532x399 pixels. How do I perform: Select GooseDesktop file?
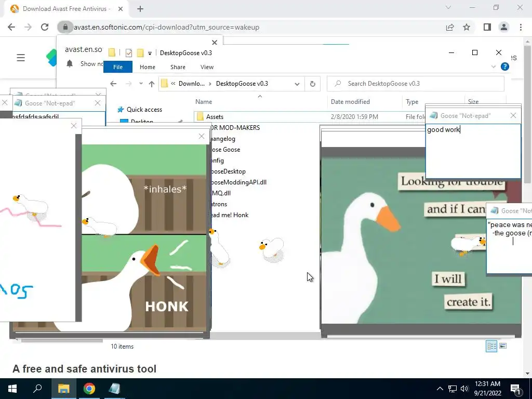pos(228,171)
